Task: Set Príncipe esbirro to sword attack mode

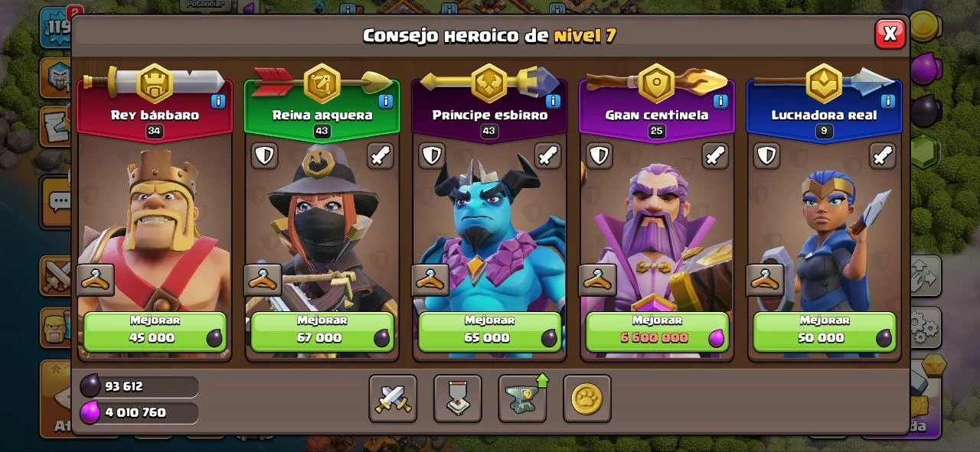Action: coord(548,156)
